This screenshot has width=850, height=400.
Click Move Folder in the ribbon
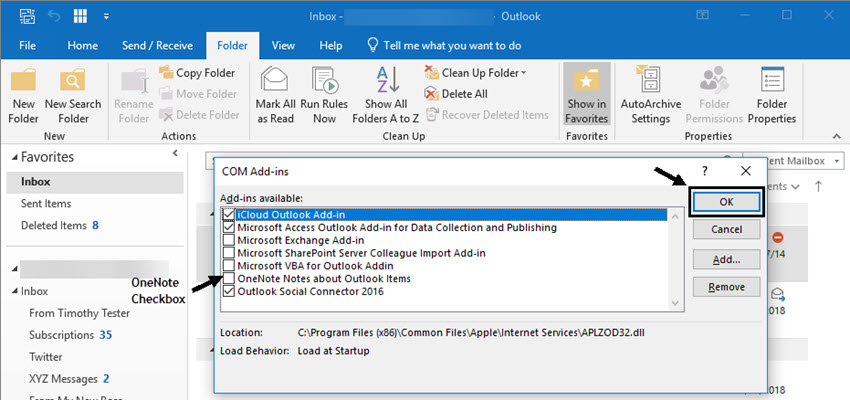[x=197, y=94]
